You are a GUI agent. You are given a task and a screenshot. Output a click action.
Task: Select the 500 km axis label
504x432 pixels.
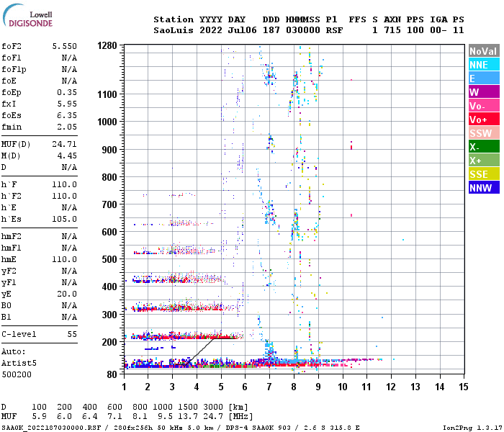point(109,259)
